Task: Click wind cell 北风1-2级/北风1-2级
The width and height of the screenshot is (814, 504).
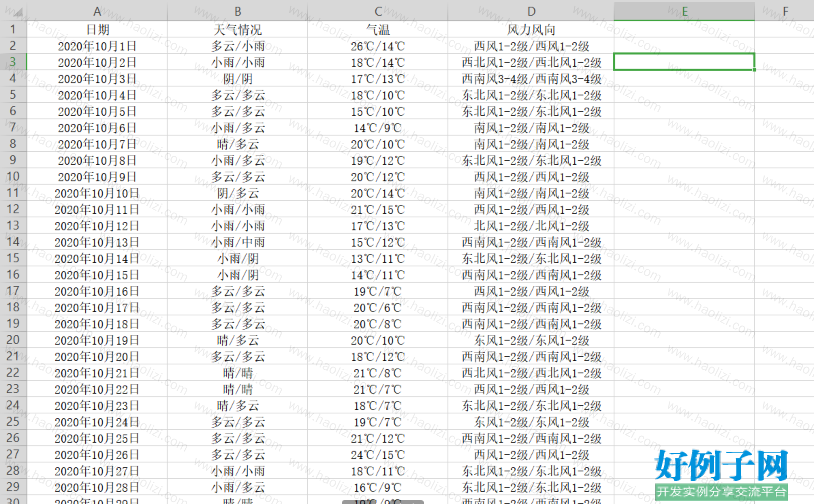Action: [531, 225]
